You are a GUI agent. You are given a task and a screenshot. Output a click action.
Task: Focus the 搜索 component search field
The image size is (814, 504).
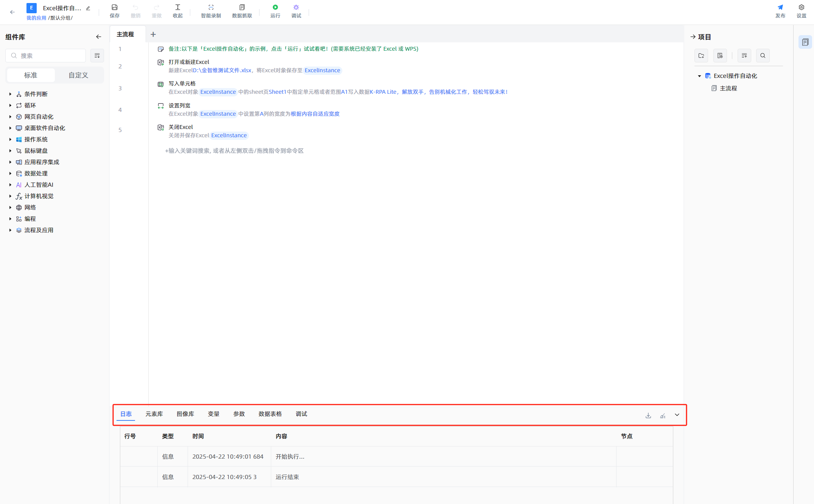coord(45,56)
